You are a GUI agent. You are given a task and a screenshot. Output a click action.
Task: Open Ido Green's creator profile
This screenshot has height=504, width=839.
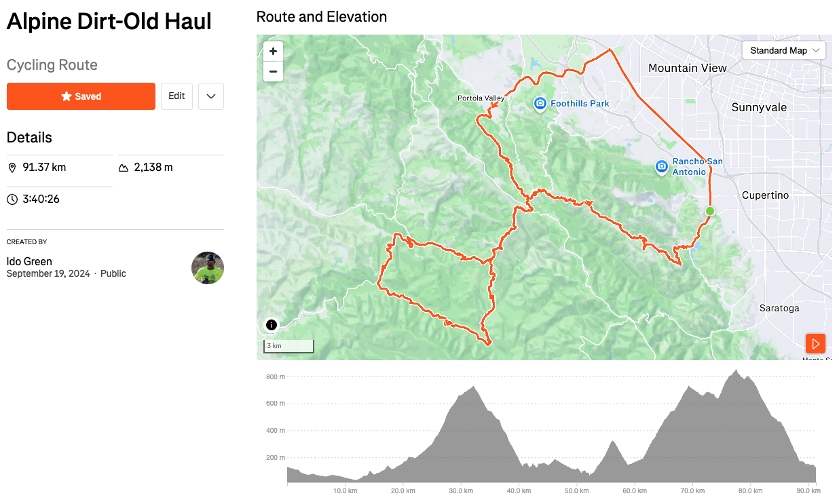tap(29, 261)
